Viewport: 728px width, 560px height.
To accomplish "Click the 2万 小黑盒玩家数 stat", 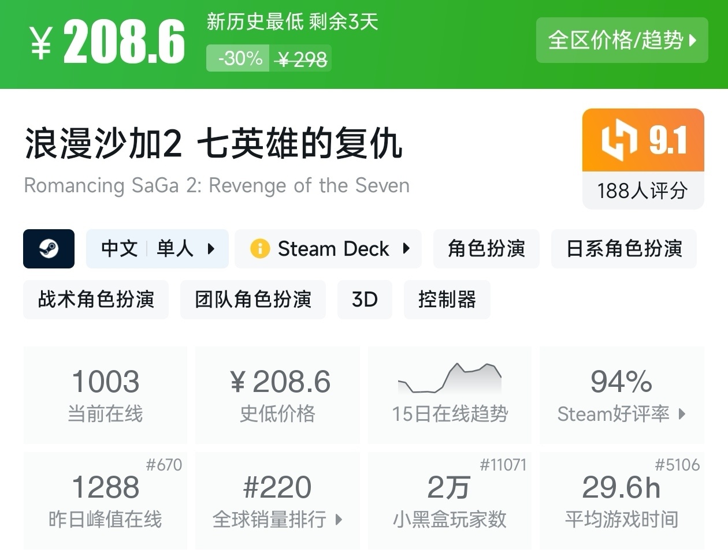I will pyautogui.click(x=450, y=501).
